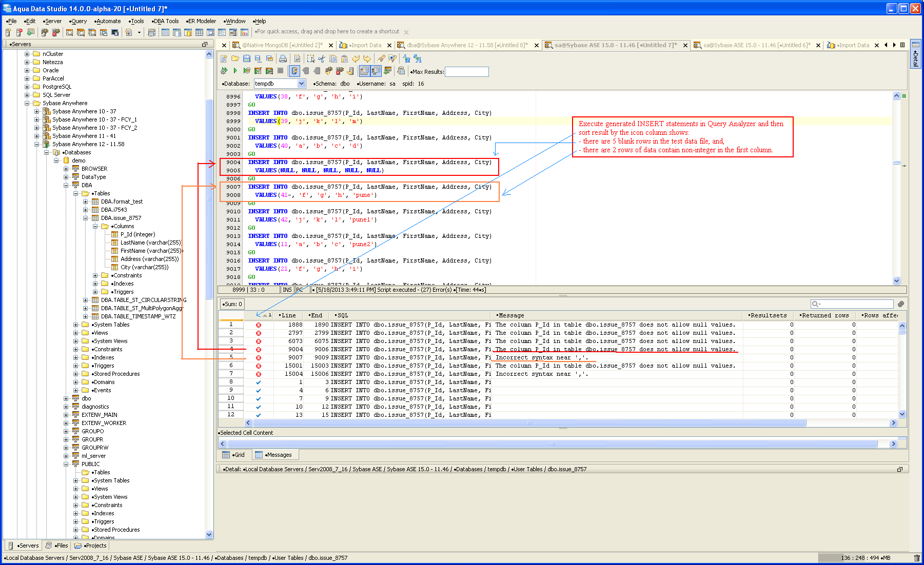Click the SQL column header
Screen dimensions: 924x565
(411, 315)
